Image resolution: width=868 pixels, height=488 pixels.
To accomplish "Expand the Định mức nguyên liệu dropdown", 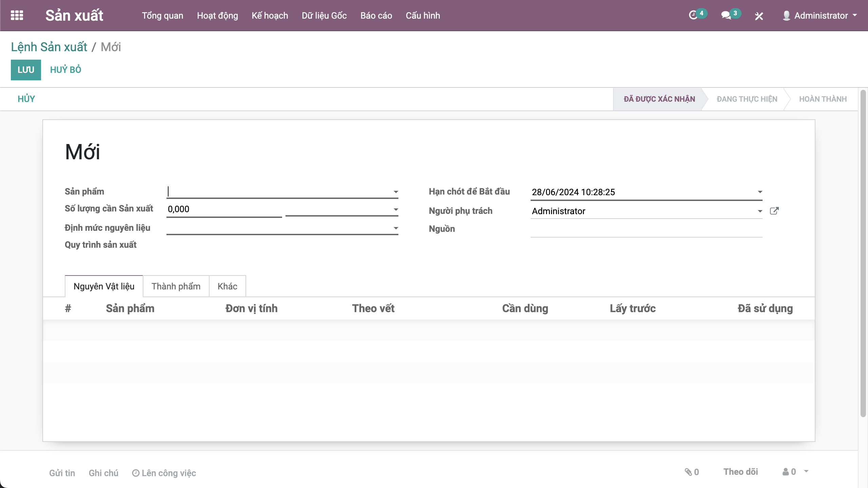I will click(396, 228).
